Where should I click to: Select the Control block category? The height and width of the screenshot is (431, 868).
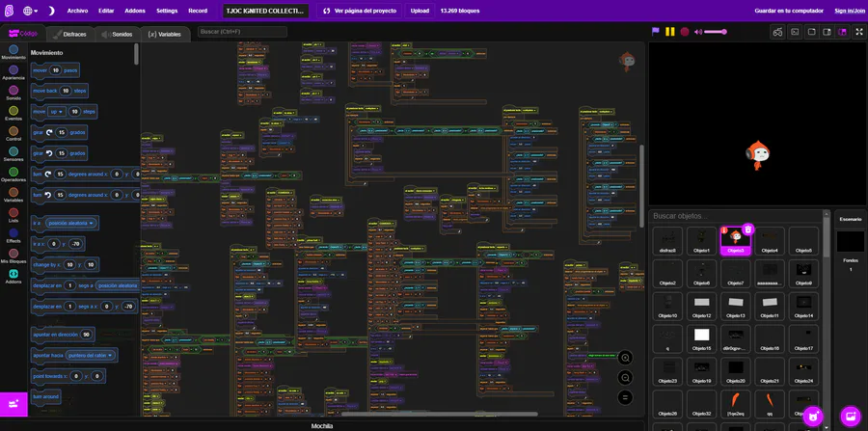click(14, 134)
